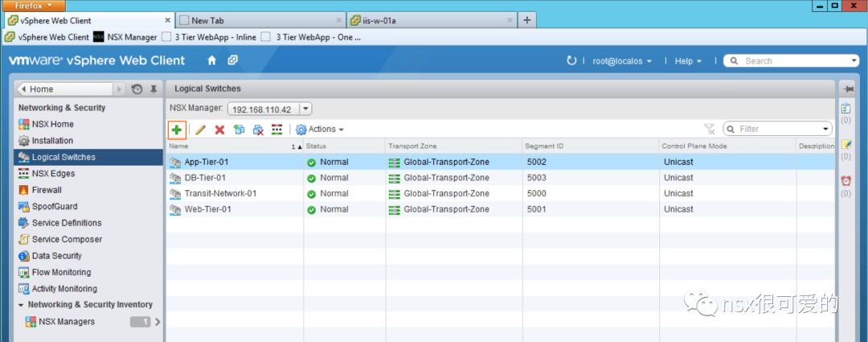Click the red alarms icon on right panel

coord(845,181)
